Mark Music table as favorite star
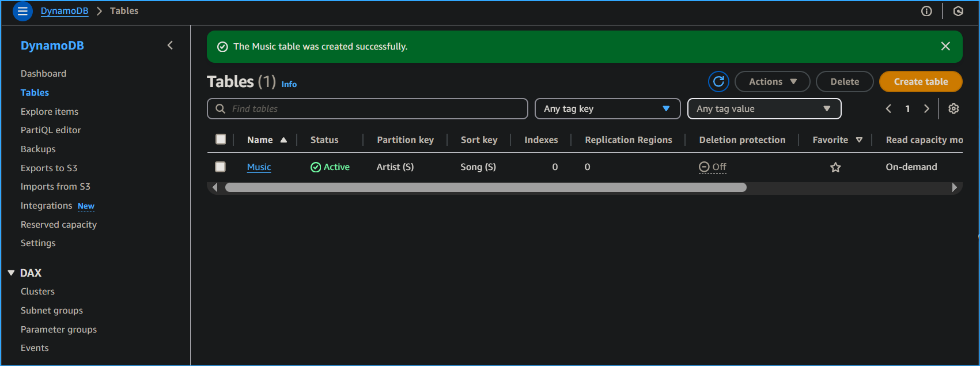The image size is (980, 366). point(835,167)
